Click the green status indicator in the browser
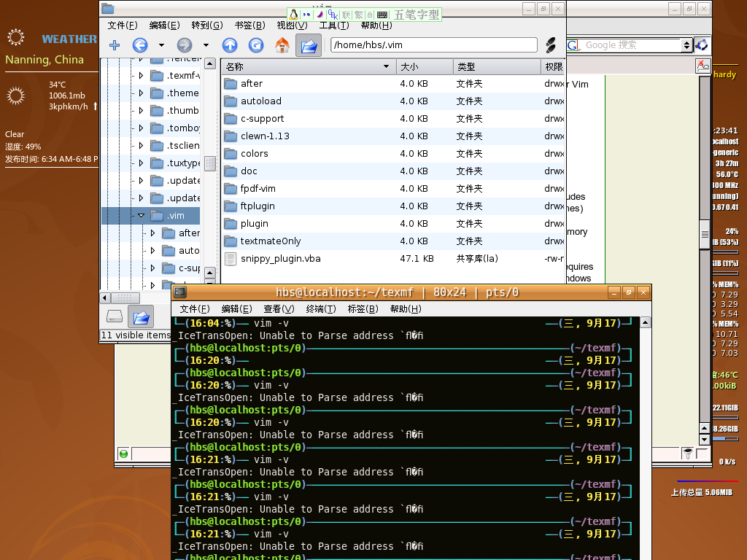The image size is (747, 560). [123, 454]
